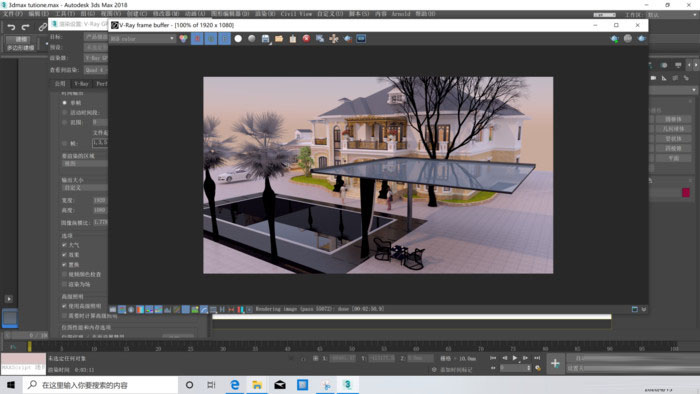Open Display tab in command panel

point(678,65)
